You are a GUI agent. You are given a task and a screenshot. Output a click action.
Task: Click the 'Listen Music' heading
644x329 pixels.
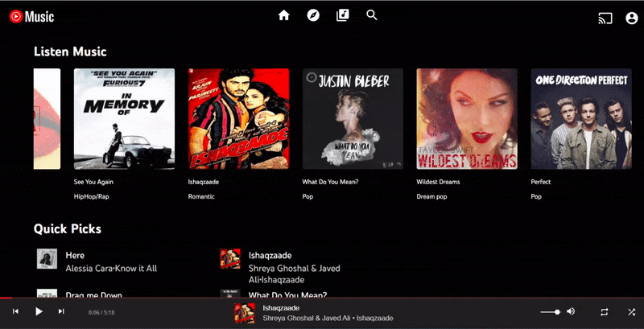click(70, 51)
